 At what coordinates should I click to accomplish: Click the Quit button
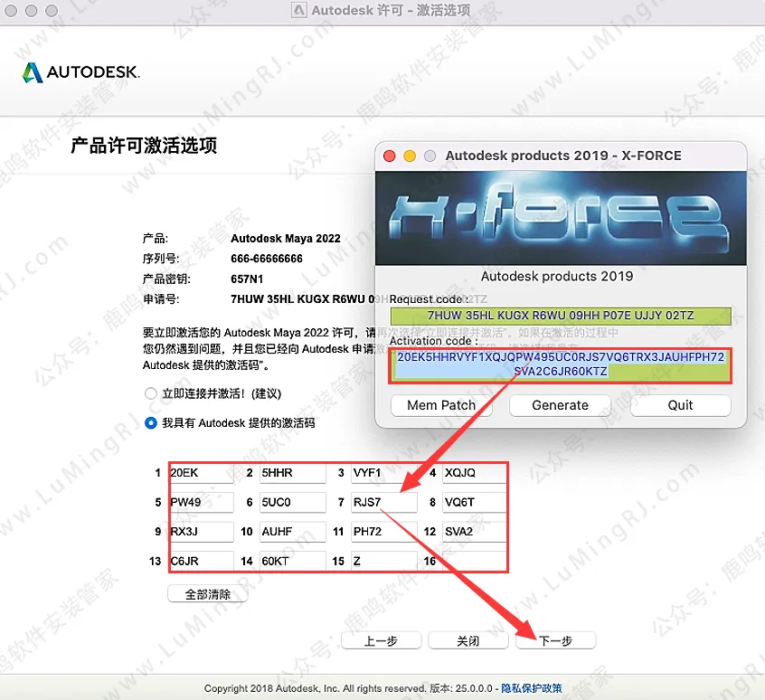681,405
